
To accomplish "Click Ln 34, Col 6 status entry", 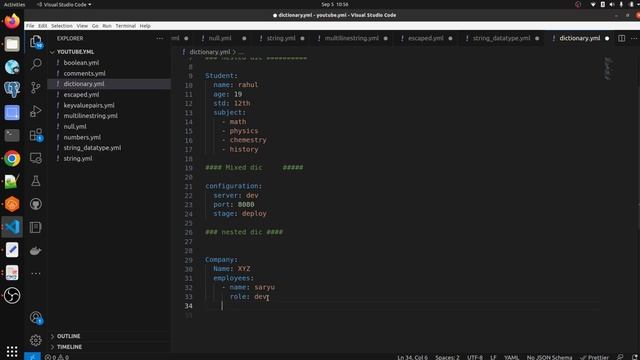I will click(x=412, y=357).
